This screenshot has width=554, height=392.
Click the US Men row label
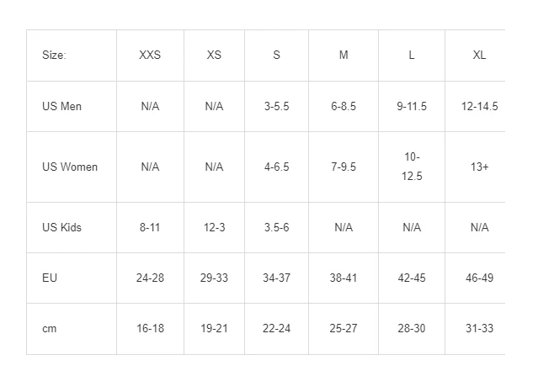(x=61, y=106)
